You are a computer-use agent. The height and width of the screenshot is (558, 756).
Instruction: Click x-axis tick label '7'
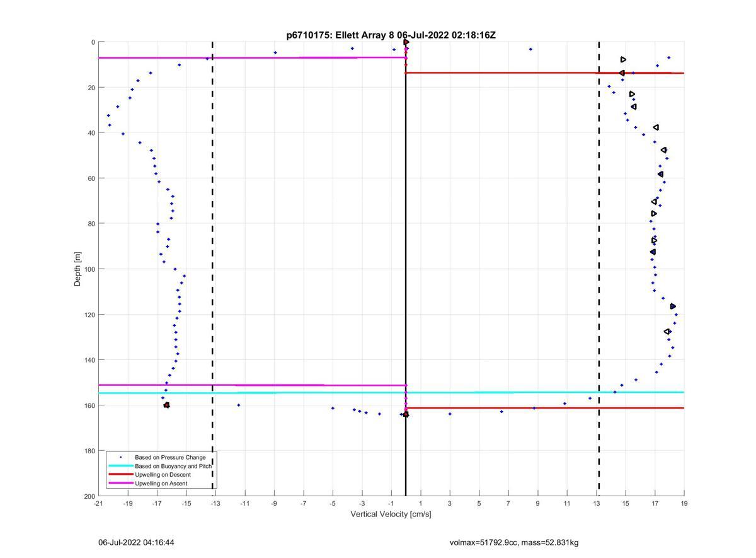coord(508,503)
